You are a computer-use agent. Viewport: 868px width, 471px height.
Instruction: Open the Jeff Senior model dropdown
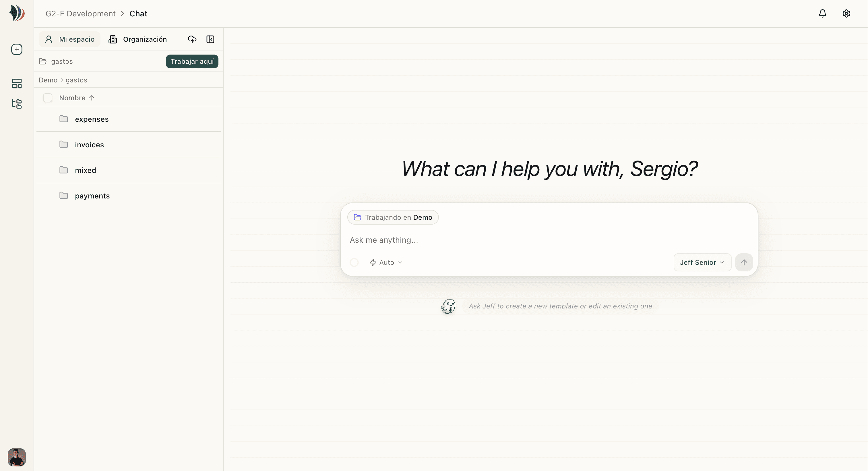702,262
